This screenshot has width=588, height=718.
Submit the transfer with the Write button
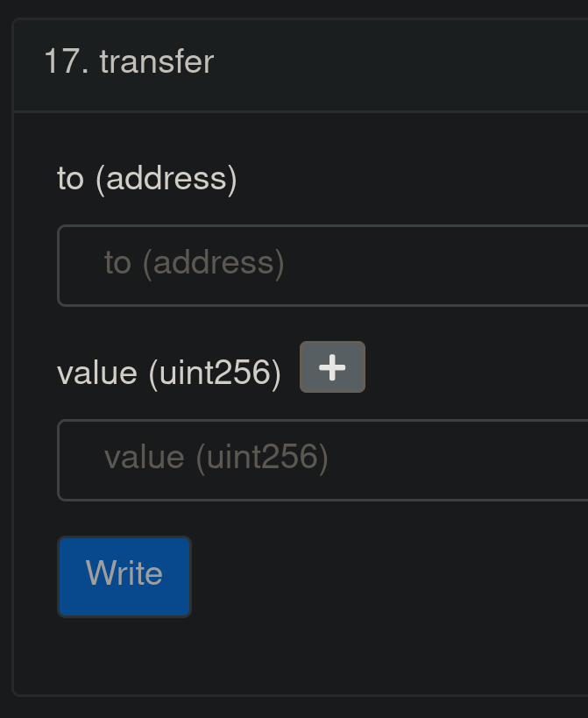coord(124,575)
